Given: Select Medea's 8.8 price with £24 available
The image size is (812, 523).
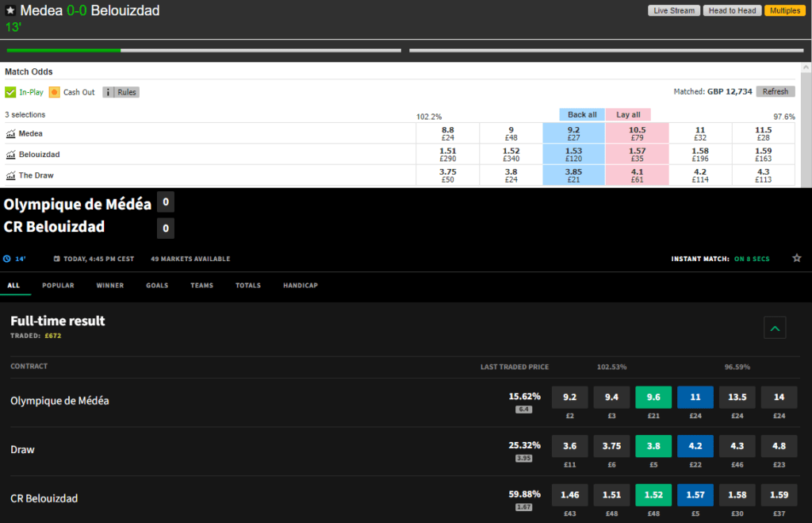Looking at the screenshot, I should tap(448, 133).
